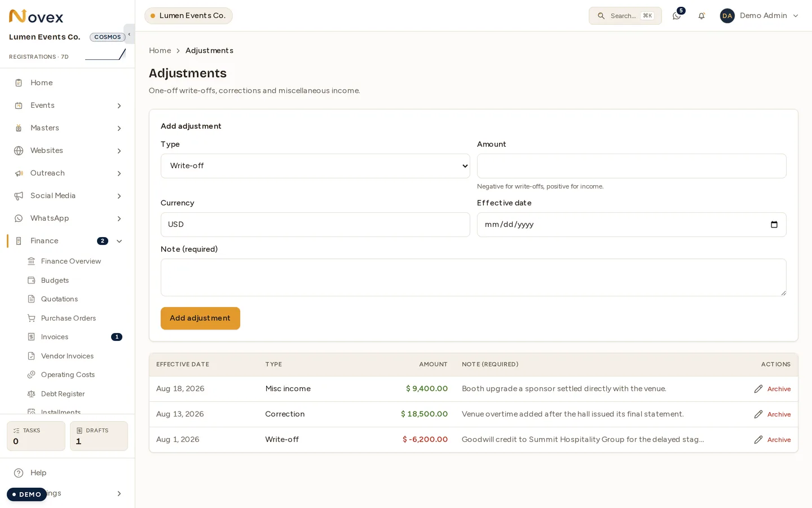Click the Help question mark icon
Image resolution: width=812 pixels, height=508 pixels.
click(x=19, y=473)
